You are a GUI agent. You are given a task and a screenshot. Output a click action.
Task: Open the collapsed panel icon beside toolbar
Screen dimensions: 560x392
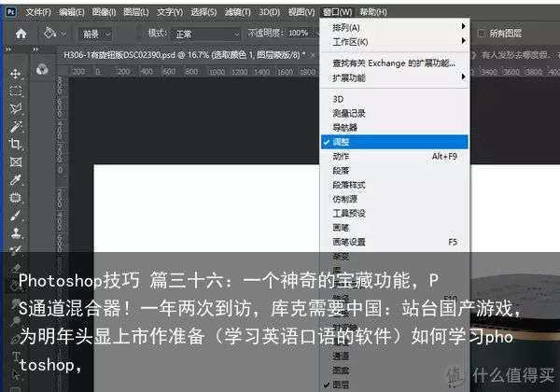click(42, 69)
